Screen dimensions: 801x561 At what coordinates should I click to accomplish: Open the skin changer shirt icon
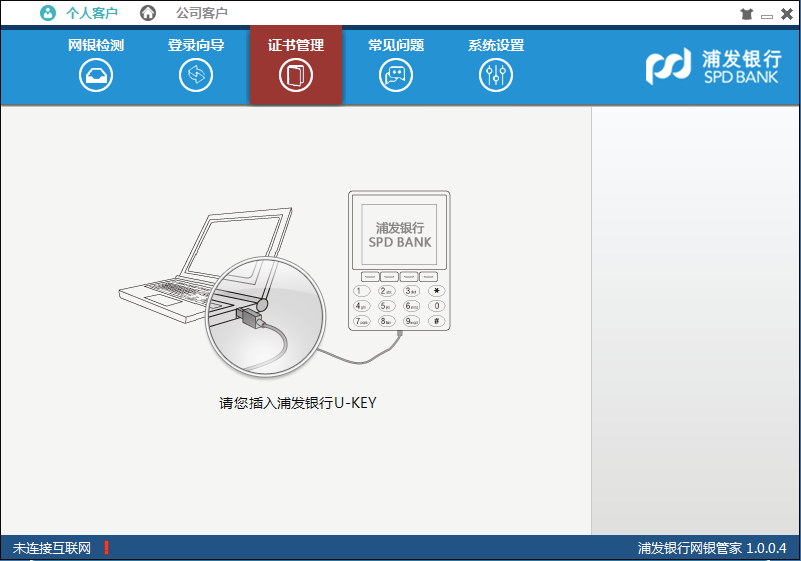[x=746, y=14]
